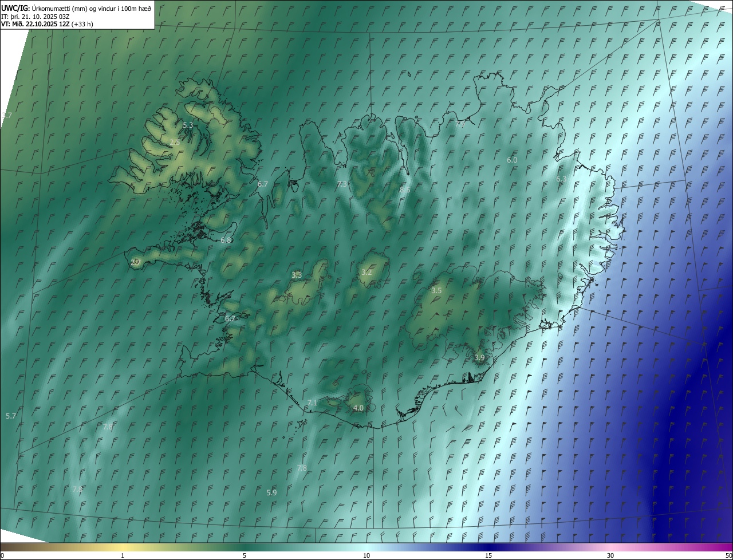Click the value label 3.9 on the map

479,357
